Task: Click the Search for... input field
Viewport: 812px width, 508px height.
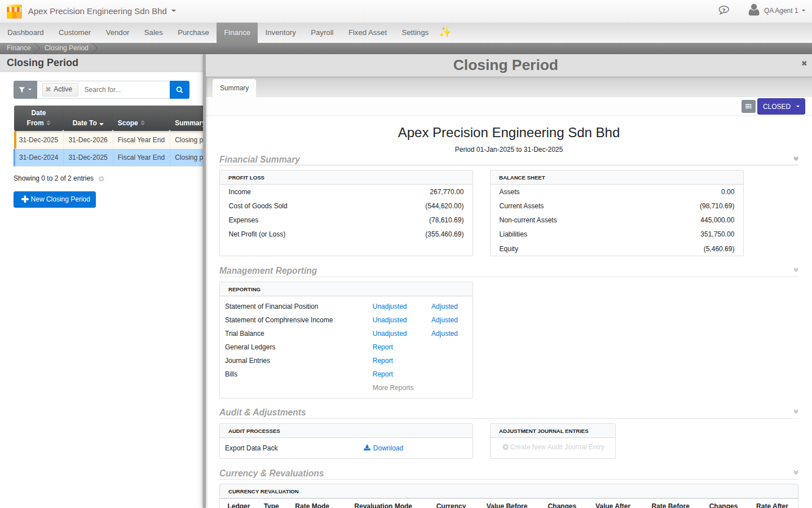Action: 124,90
